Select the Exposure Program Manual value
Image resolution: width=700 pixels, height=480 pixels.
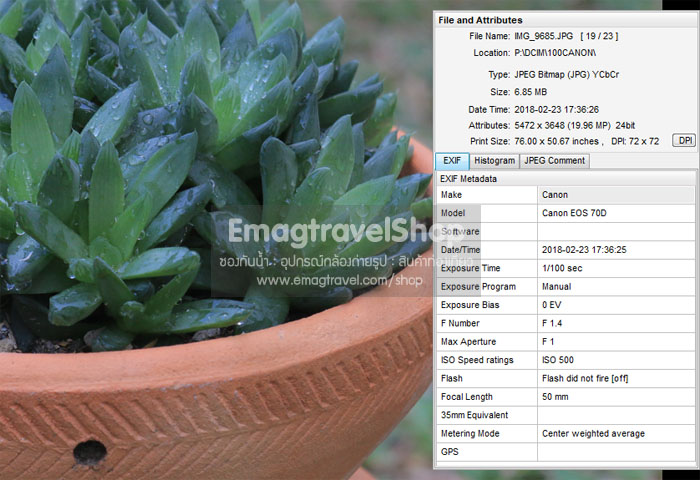pos(559,286)
